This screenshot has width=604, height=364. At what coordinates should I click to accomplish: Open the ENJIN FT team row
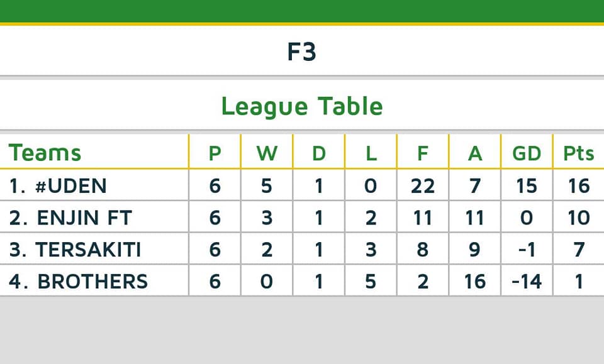[302, 218]
